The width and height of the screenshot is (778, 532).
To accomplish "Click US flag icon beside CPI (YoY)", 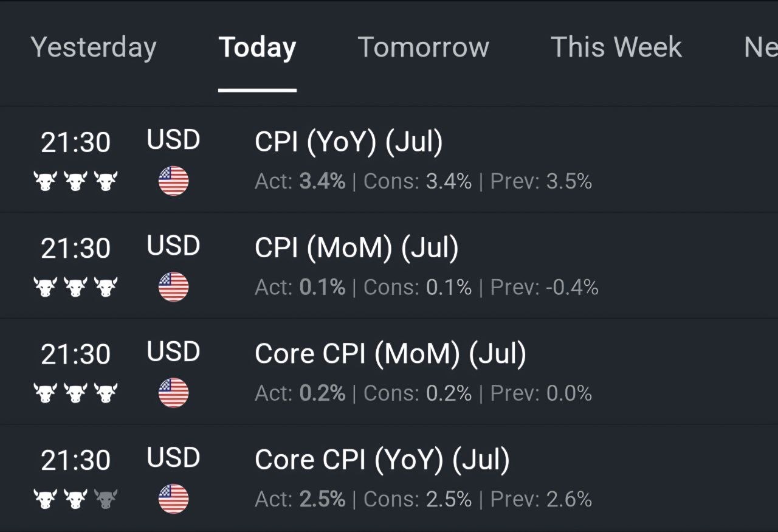I will [x=174, y=181].
